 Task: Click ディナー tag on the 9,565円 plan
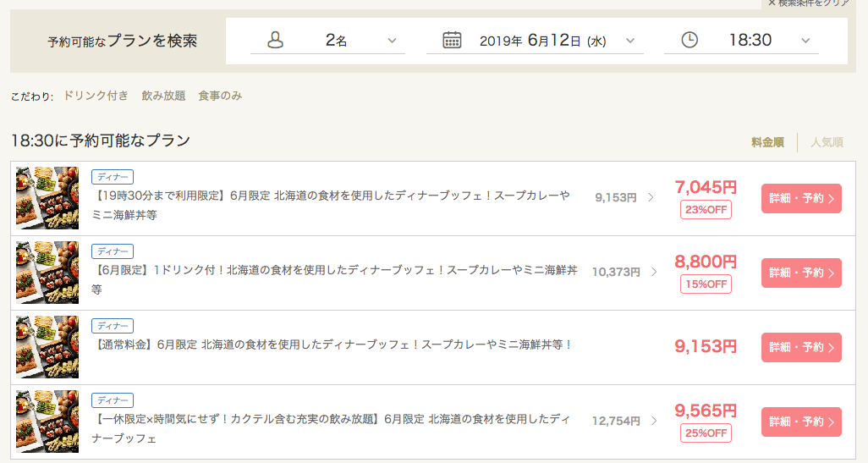pyautogui.click(x=113, y=400)
